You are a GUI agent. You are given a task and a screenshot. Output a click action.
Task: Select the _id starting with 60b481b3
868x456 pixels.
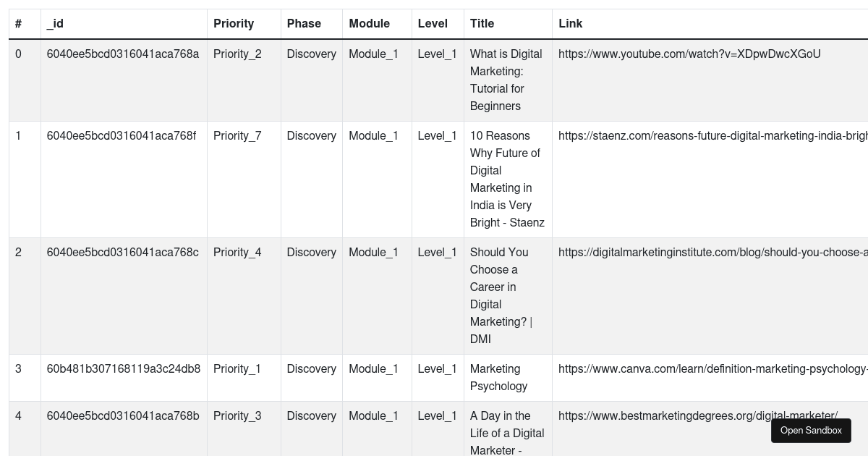coord(124,368)
